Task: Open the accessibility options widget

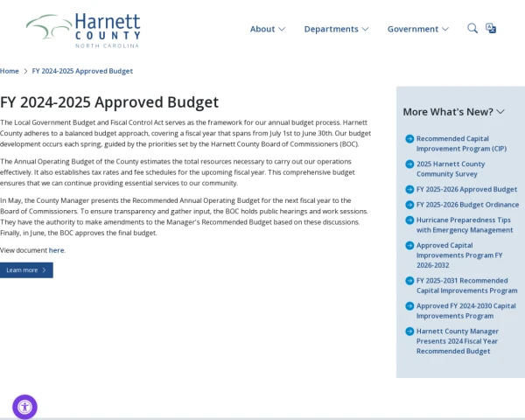Action: tap(24, 406)
